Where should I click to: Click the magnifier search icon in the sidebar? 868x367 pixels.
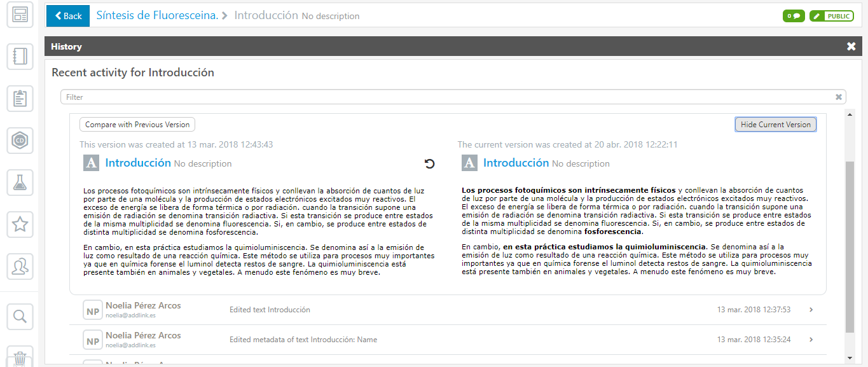[x=20, y=316]
